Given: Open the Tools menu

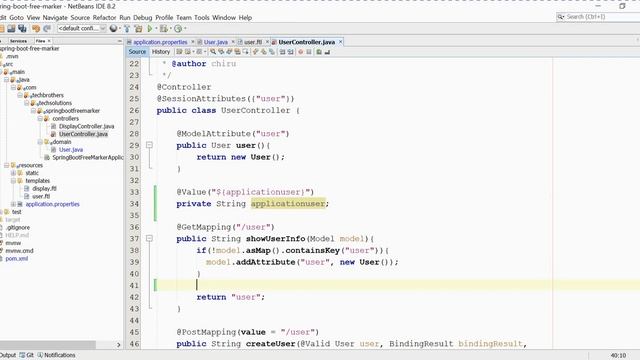Looking at the screenshot, I should coord(202,18).
